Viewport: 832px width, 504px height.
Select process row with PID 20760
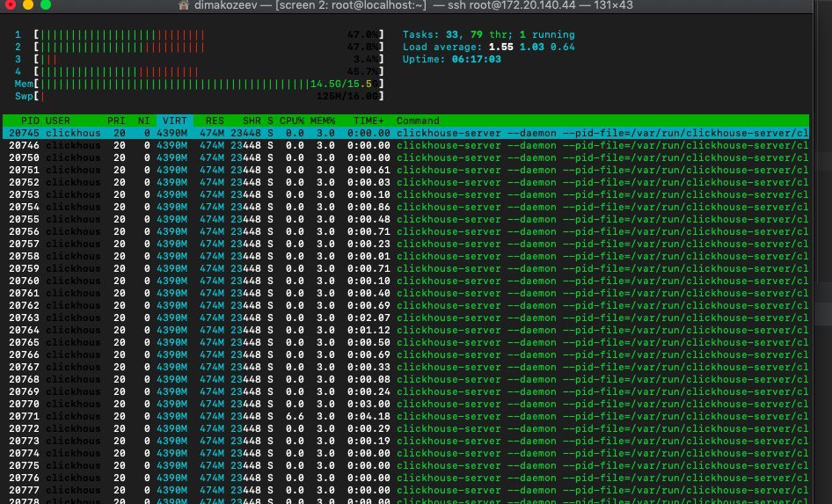406,281
